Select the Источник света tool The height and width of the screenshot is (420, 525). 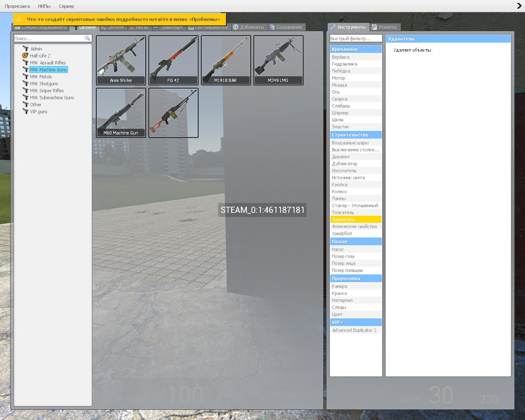click(x=356, y=178)
